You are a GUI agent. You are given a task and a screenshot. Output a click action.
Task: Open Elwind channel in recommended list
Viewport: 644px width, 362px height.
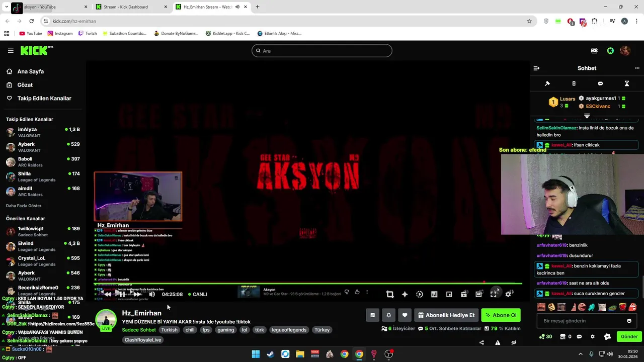click(43, 246)
